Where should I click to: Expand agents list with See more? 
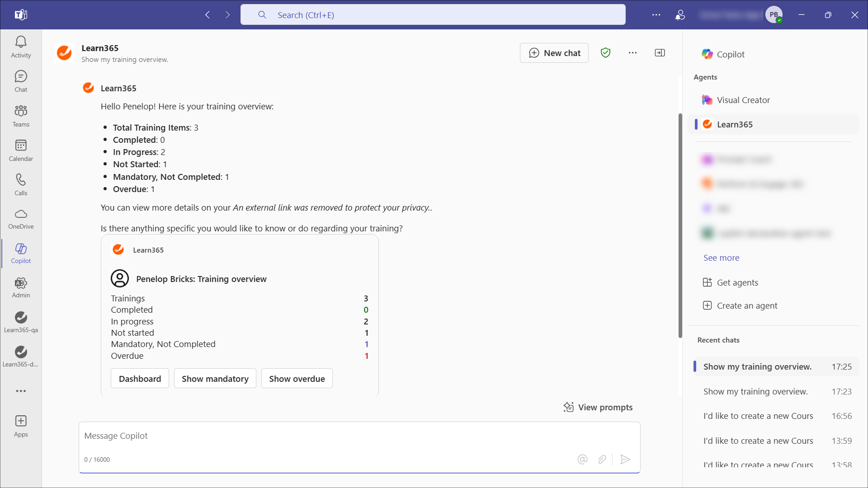click(x=721, y=258)
